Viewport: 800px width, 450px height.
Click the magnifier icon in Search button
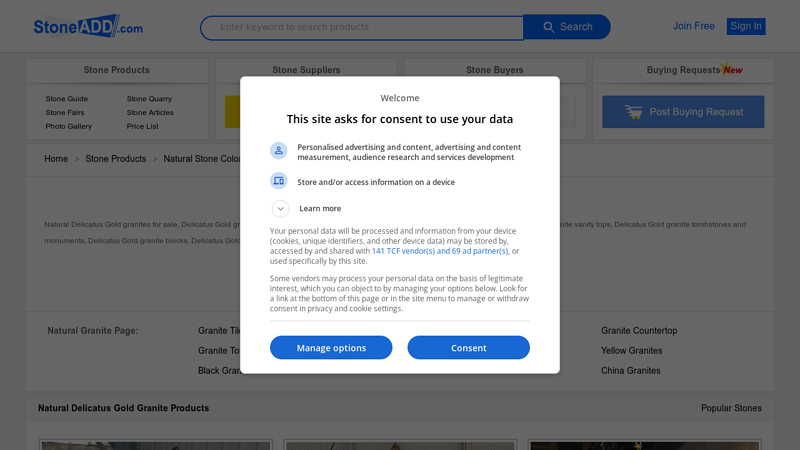(x=547, y=27)
